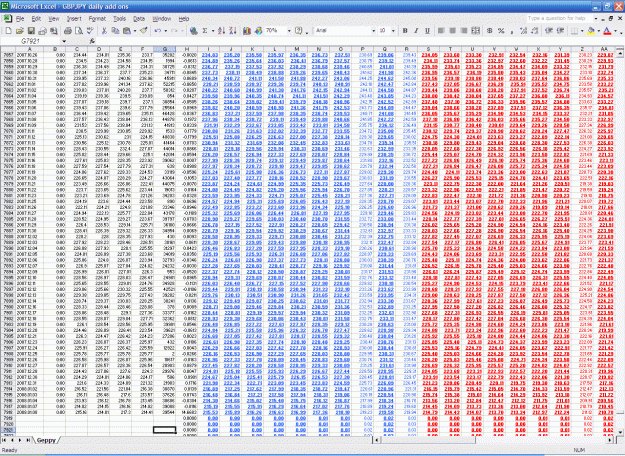The width and height of the screenshot is (625, 456).
Task: Click the AutoSum sigma icon
Action: [205, 31]
